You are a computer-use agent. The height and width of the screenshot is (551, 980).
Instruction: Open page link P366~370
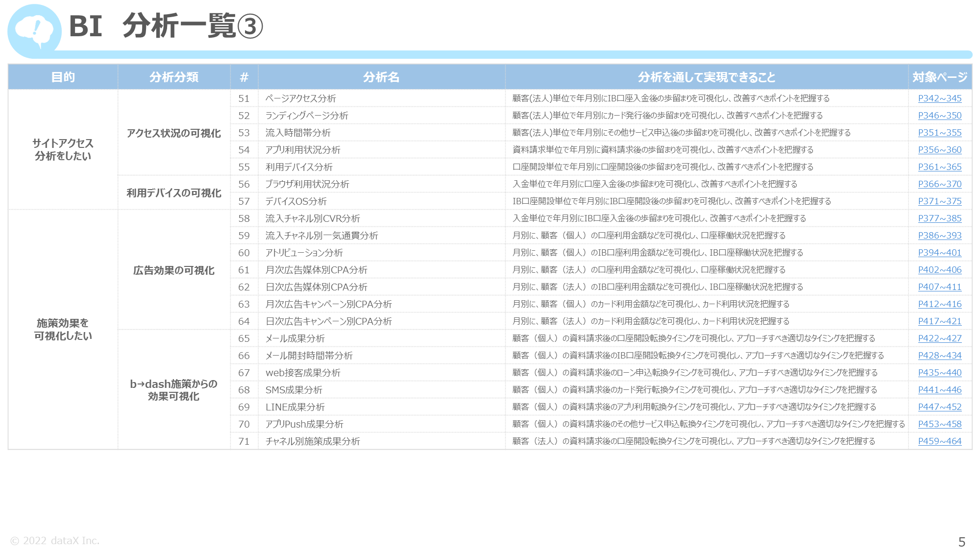[939, 184]
